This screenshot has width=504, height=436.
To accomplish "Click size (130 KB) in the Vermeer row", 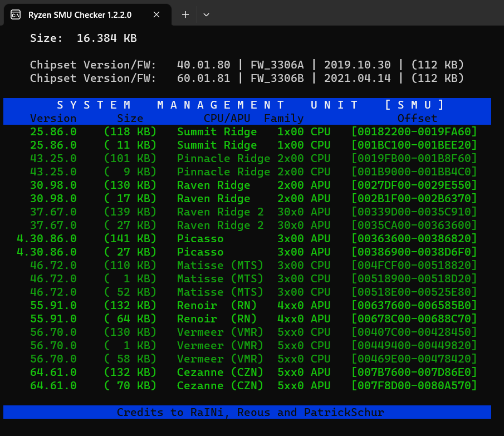I will 130,332.
